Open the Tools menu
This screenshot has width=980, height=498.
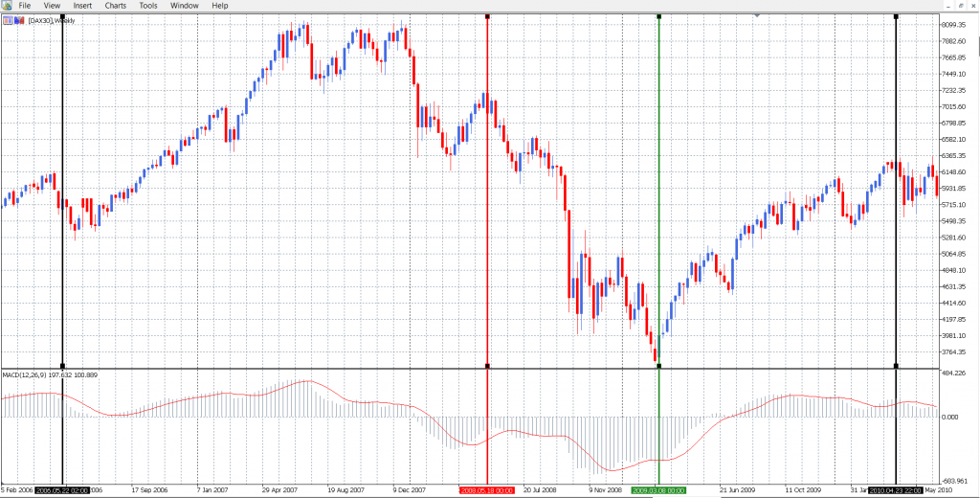tap(148, 6)
